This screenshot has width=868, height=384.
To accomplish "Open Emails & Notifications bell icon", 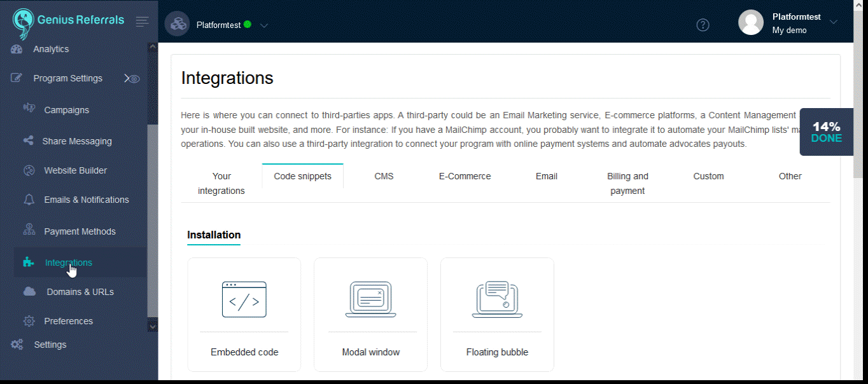I will click(28, 199).
